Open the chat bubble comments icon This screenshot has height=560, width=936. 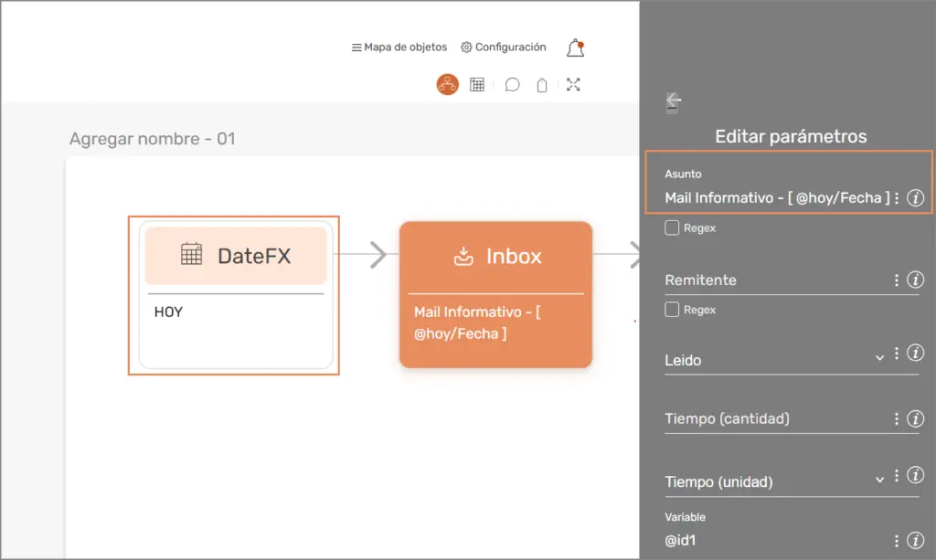(513, 85)
